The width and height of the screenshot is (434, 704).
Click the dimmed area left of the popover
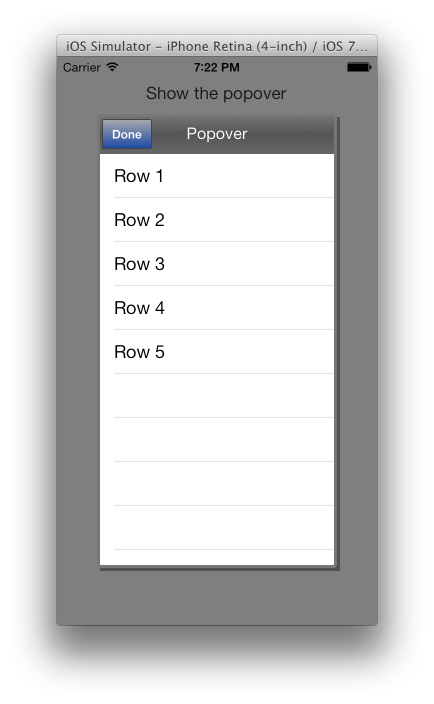(78, 341)
